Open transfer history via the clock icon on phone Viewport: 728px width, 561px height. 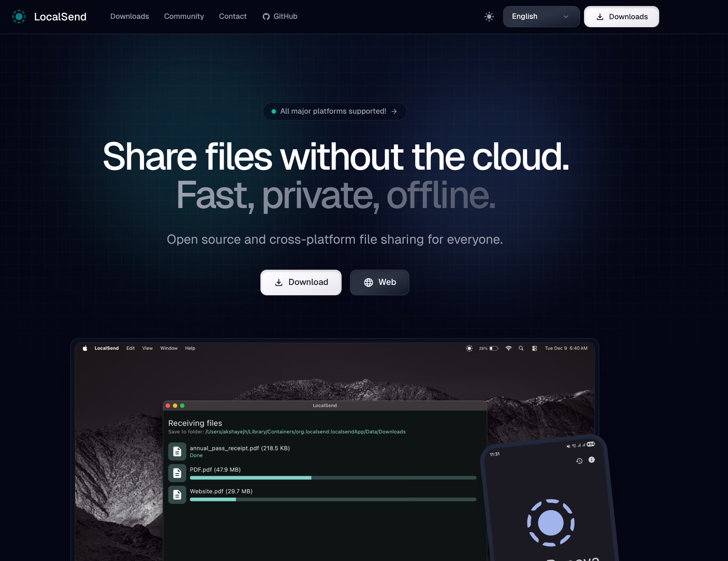579,460
